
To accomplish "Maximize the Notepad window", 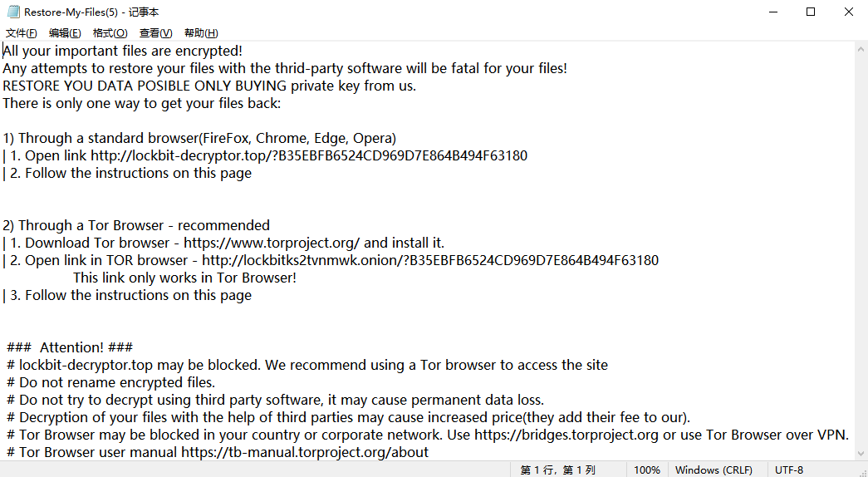I will point(811,12).
